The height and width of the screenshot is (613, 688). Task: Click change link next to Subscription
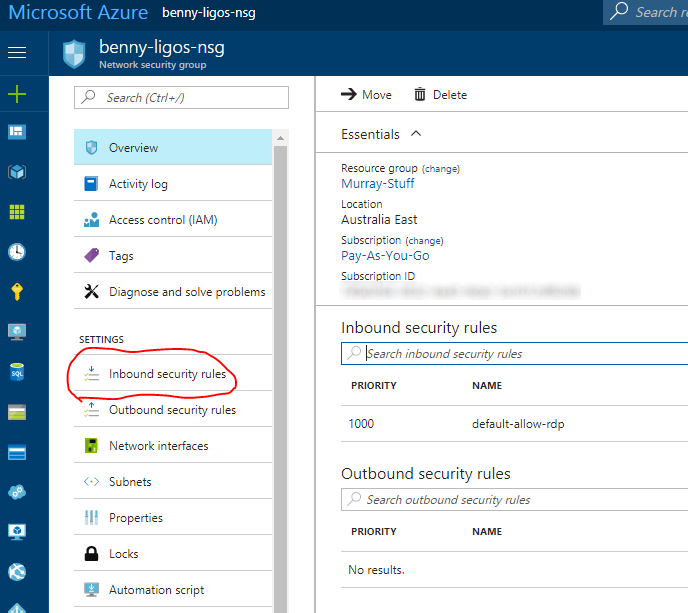pos(424,240)
